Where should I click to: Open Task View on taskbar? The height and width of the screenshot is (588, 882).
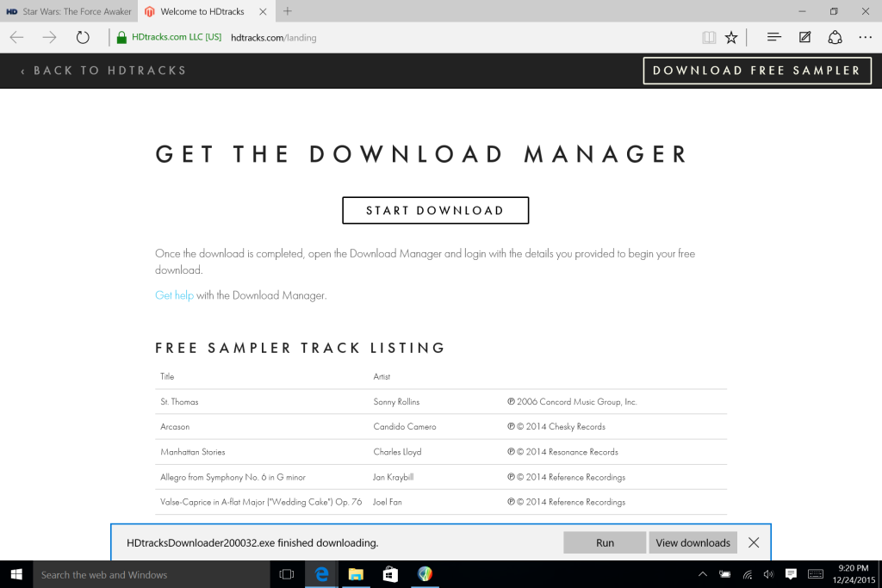(x=287, y=574)
